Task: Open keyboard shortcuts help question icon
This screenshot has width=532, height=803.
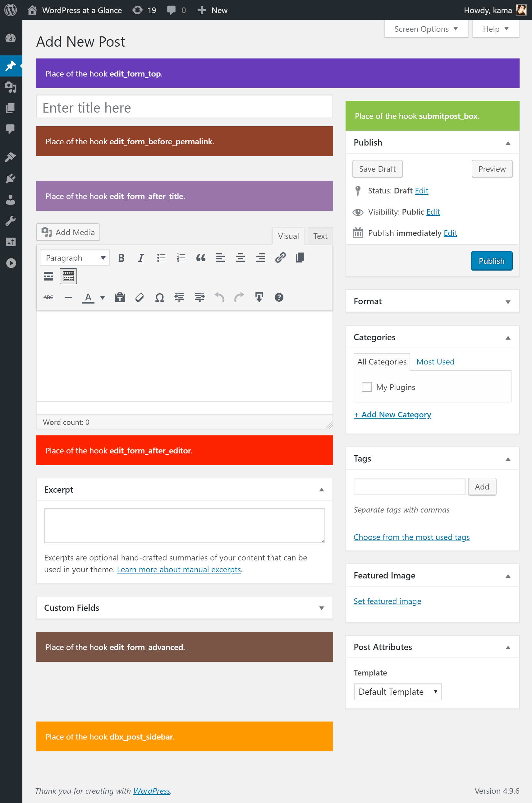Action: [x=279, y=297]
